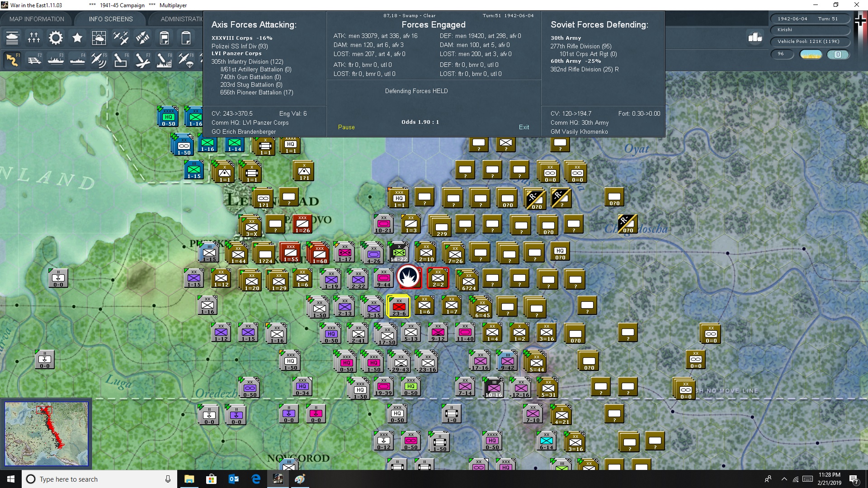Click the minimap of the Eastern Front
The width and height of the screenshot is (868, 488).
46,434
